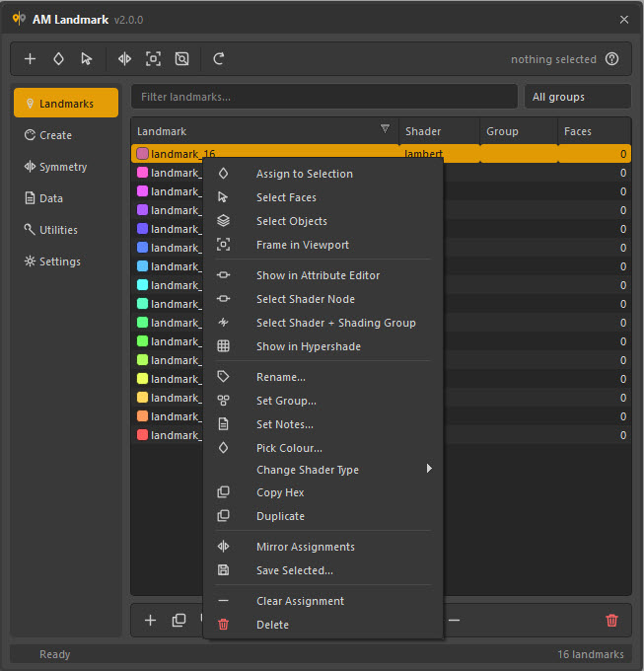
Task: Choose Clear Assignment menu entry
Action: pos(323,601)
